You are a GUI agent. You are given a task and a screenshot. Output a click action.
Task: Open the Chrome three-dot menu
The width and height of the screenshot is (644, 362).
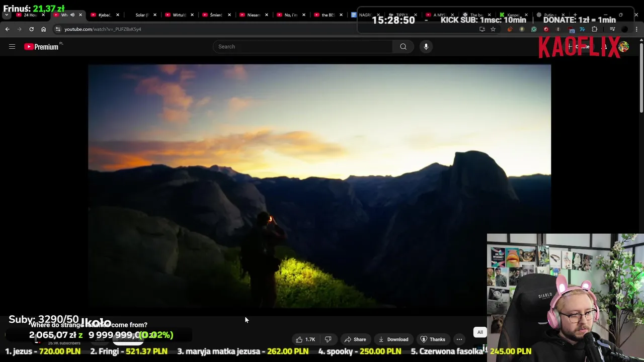click(x=636, y=29)
